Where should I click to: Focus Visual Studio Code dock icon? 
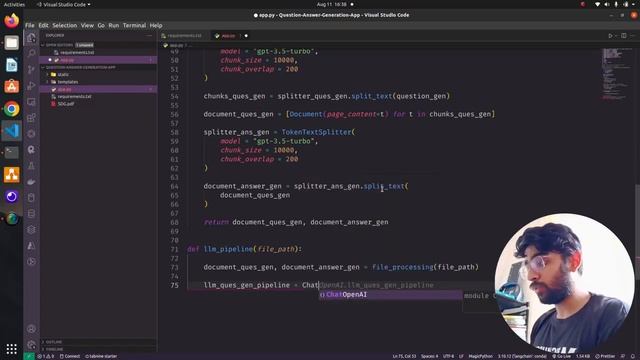(11, 131)
